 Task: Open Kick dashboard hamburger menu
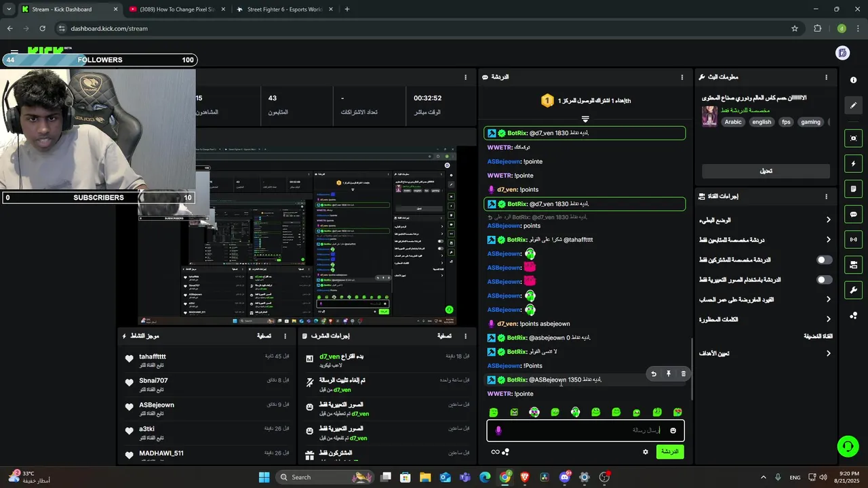(x=14, y=52)
